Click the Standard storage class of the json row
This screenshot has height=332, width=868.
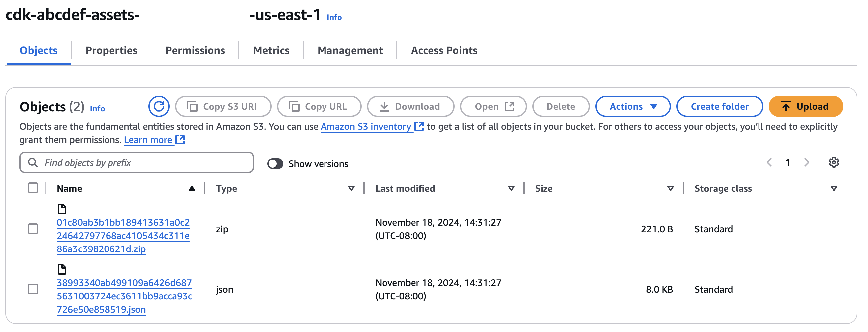click(713, 289)
